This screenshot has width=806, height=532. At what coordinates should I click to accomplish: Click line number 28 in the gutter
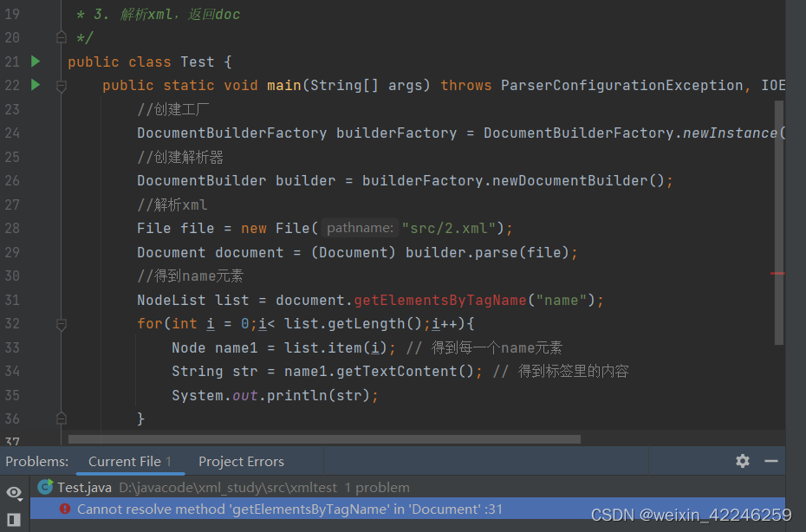(x=12, y=228)
